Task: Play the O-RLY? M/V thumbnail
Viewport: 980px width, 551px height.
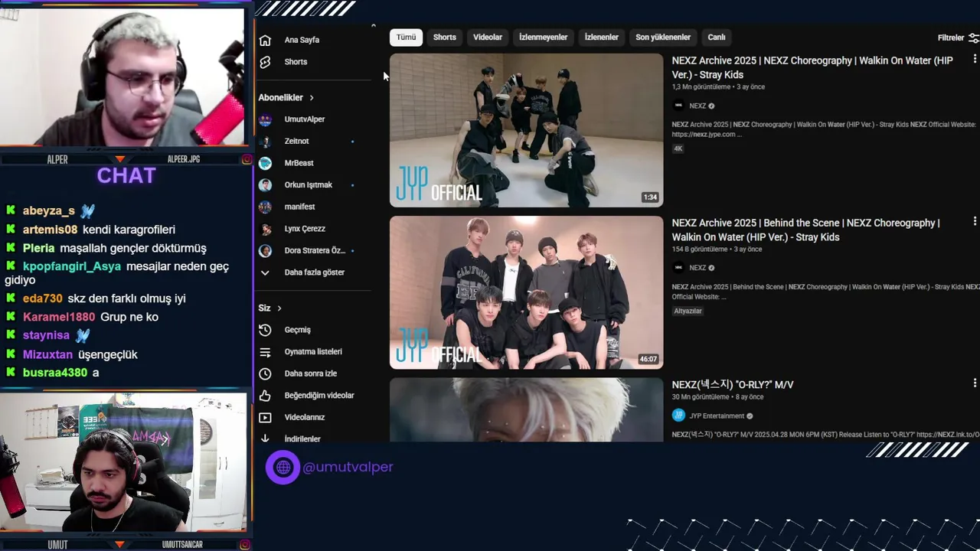Action: (526, 409)
